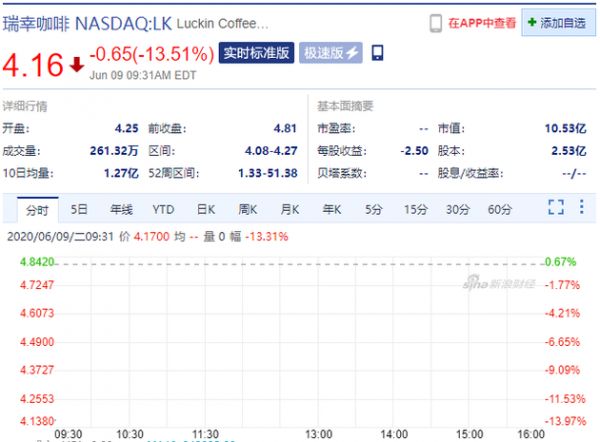Viewport: 600px width, 442px height.
Task: Click the 瑞幸咖啡 NASDAQ:LK stock title
Action: pyautogui.click(x=91, y=22)
